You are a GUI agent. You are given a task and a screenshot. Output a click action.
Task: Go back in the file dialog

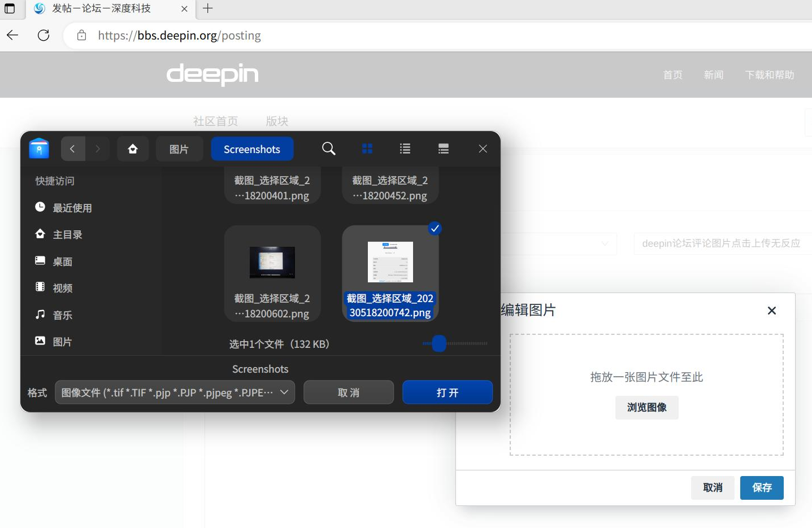(x=72, y=149)
